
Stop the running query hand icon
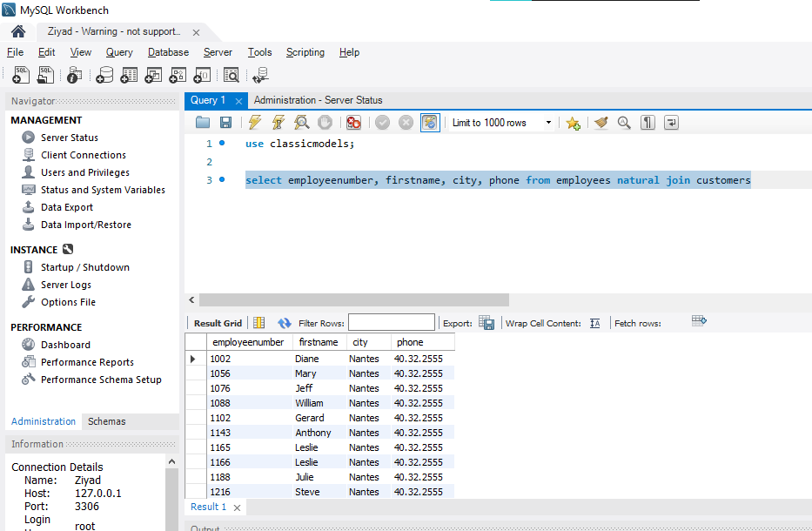click(x=325, y=123)
